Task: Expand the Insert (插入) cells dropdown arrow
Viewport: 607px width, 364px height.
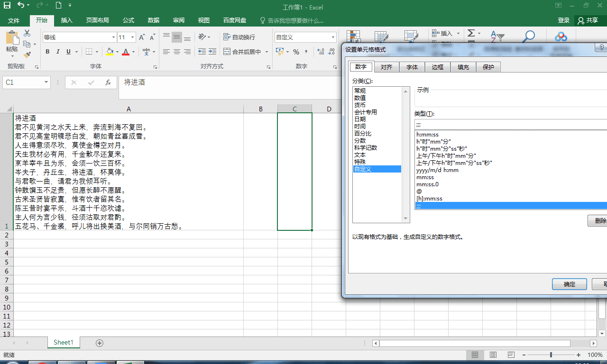Action: pos(458,33)
